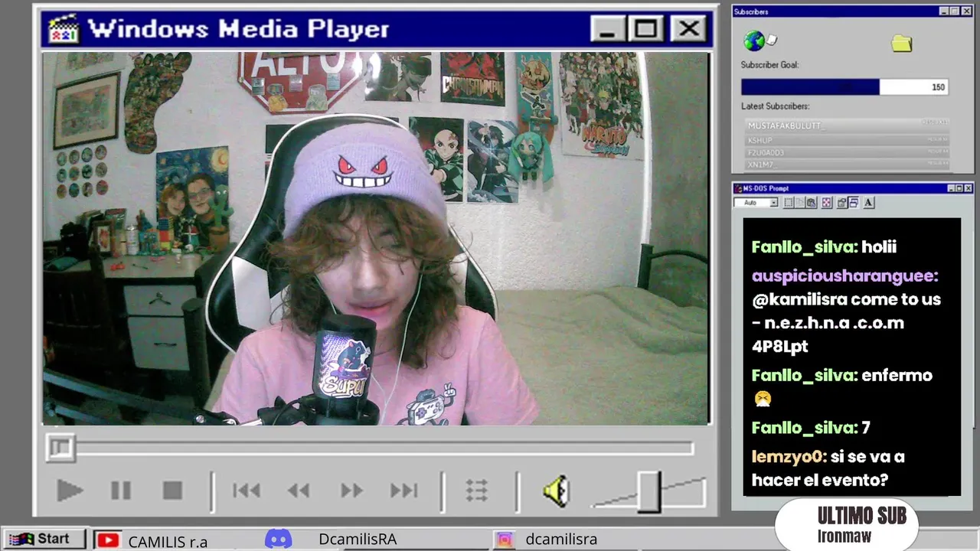Click the Background icon in MS-DOS toolbar

click(854, 203)
